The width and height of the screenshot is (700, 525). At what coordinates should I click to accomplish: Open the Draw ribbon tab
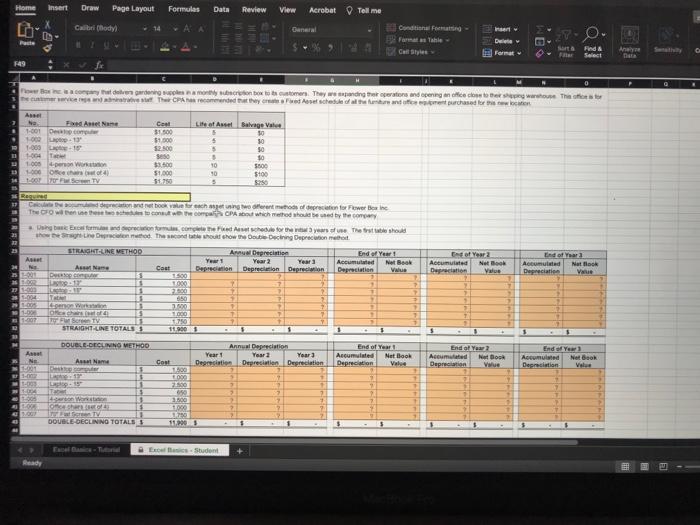(90, 8)
